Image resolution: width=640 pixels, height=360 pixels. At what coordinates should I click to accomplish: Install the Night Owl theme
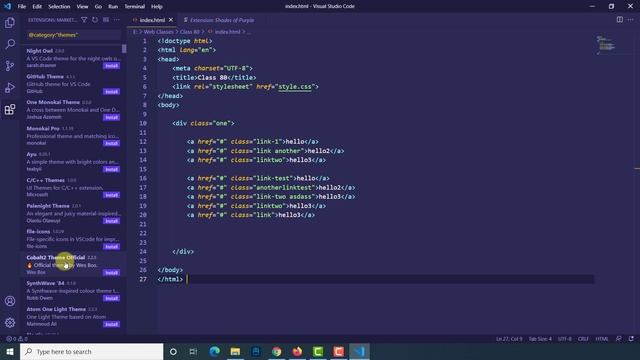point(111,66)
